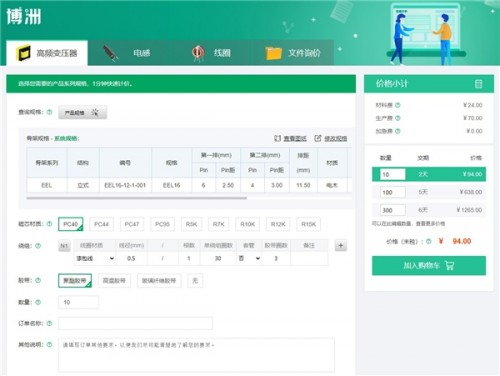
Task: Click the quantity box showing 300
Action: point(393,210)
